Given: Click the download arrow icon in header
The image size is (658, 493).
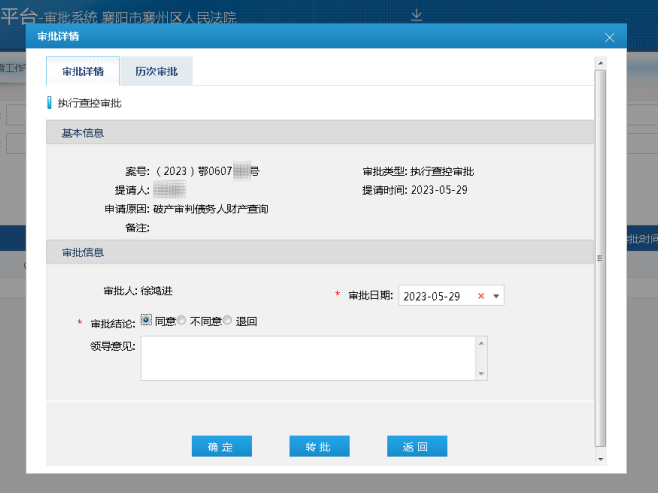Looking at the screenshot, I should coord(417,14).
